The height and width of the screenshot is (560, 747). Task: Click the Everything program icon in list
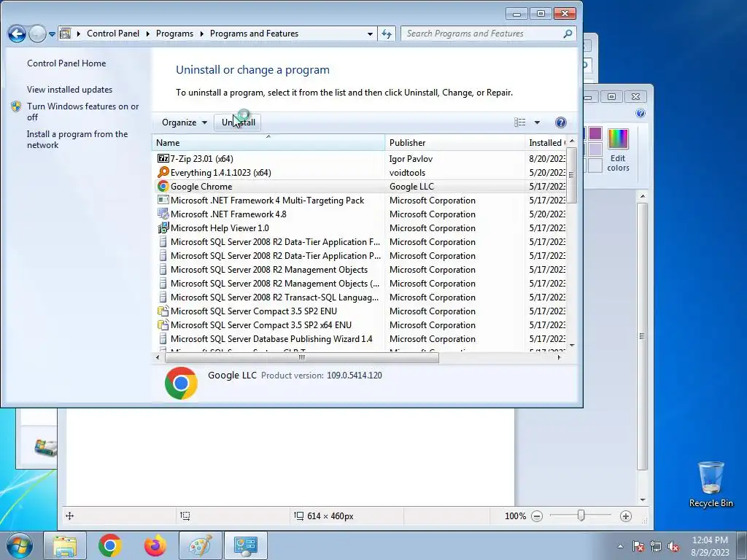(x=163, y=172)
